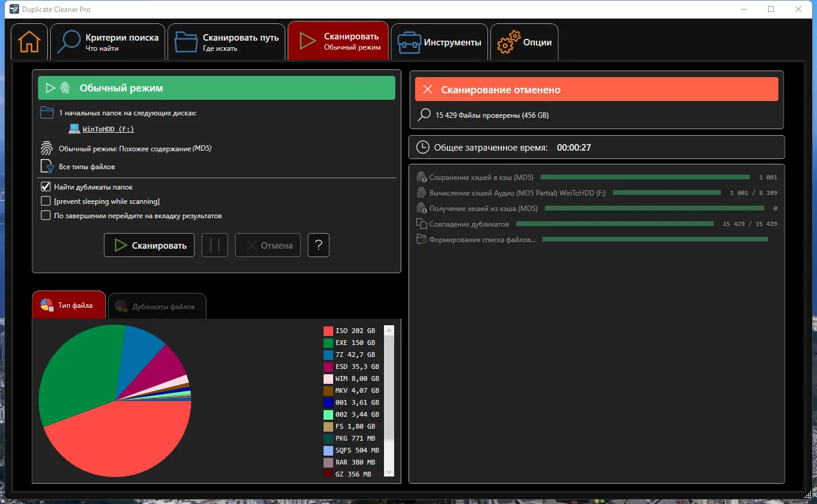
Task: Click the magnifier icon beside Файлы проверены
Action: click(x=424, y=115)
